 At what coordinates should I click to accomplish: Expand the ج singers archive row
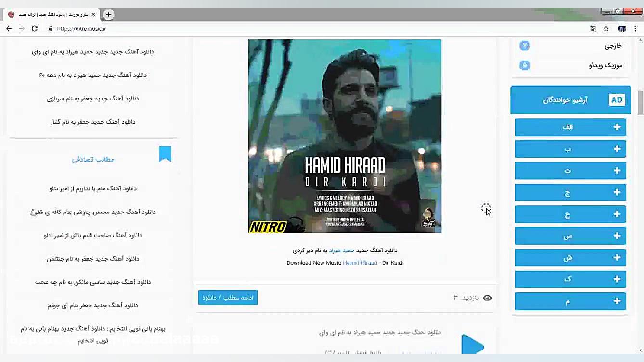coord(570,193)
